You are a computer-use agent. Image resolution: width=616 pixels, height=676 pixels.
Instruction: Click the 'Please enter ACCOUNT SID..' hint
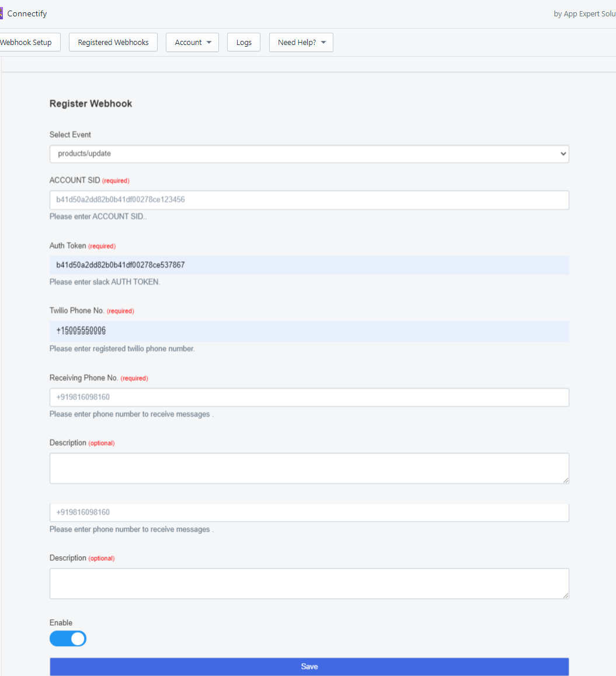pyautogui.click(x=98, y=216)
